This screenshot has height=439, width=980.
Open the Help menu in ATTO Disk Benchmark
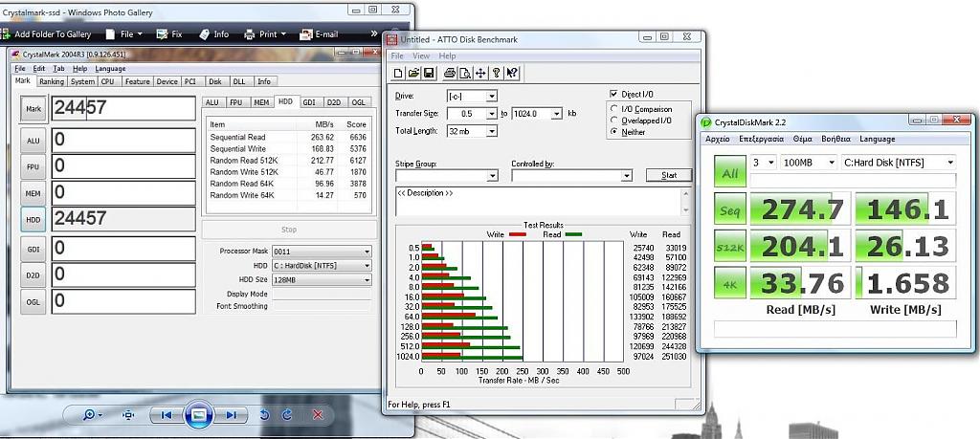[x=447, y=56]
